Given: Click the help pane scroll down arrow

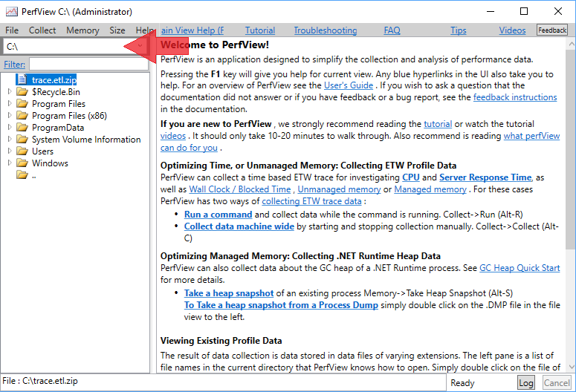Looking at the screenshot, I should (572, 366).
